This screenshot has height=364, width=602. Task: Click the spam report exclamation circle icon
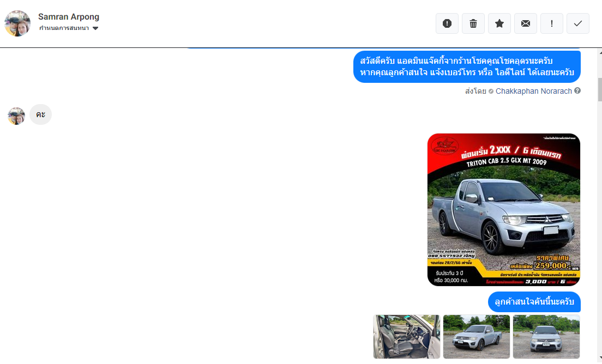point(447,23)
